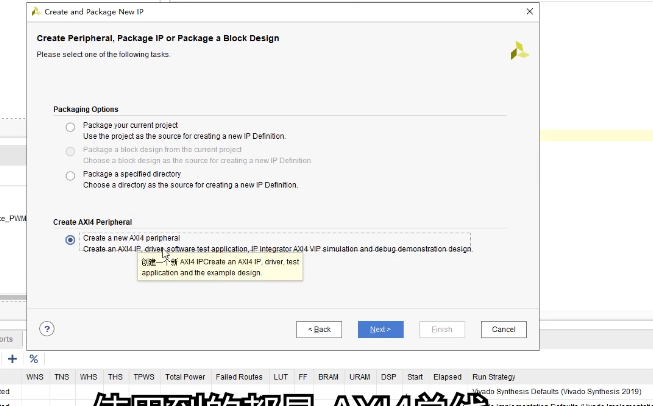Click the FF column header
653x406 pixels.
[303, 377]
